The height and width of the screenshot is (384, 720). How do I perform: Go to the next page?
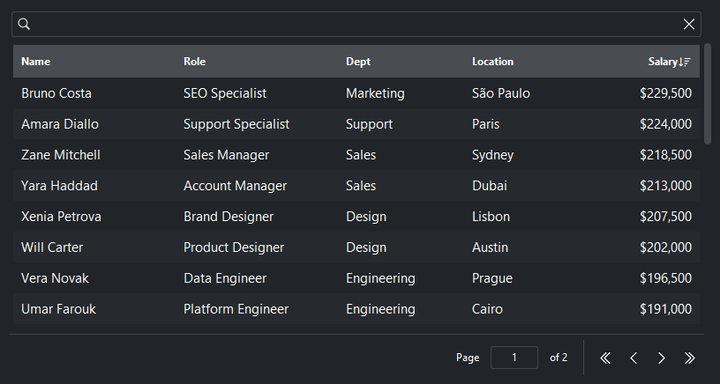[661, 358]
